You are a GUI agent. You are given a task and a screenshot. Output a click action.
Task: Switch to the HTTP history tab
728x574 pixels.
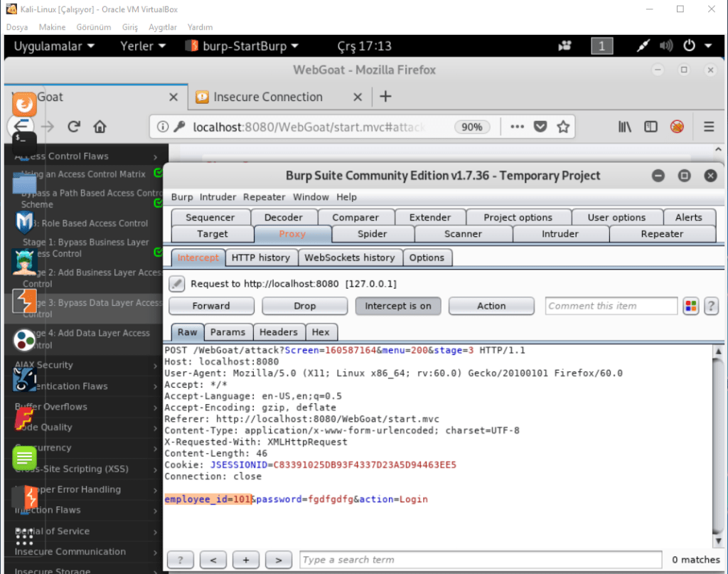pyautogui.click(x=261, y=257)
